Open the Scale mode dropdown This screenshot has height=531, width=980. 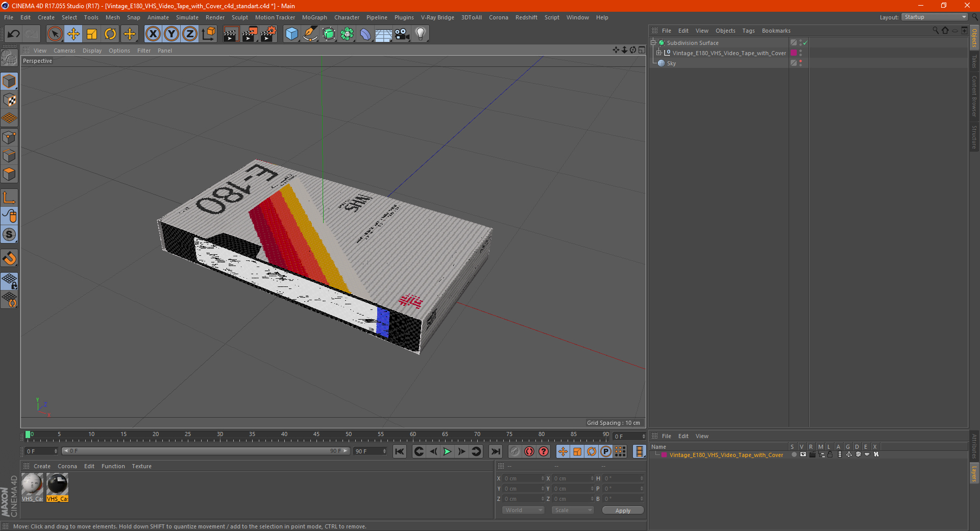pyautogui.click(x=573, y=510)
